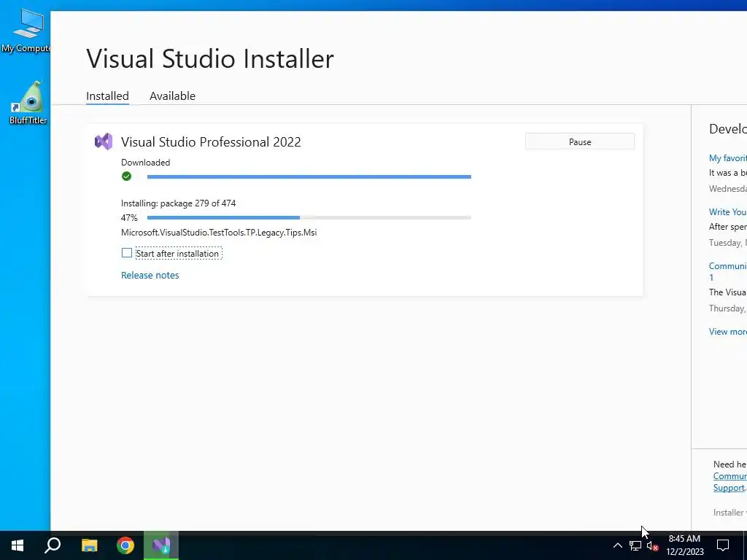Open the 'My favorit' news link
Viewport: 747px width, 560px height.
727,158
